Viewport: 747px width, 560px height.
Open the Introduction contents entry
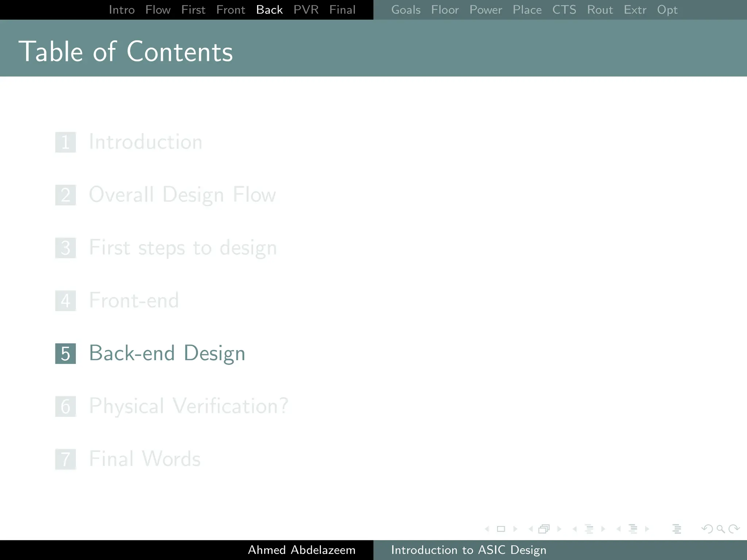coord(146,142)
